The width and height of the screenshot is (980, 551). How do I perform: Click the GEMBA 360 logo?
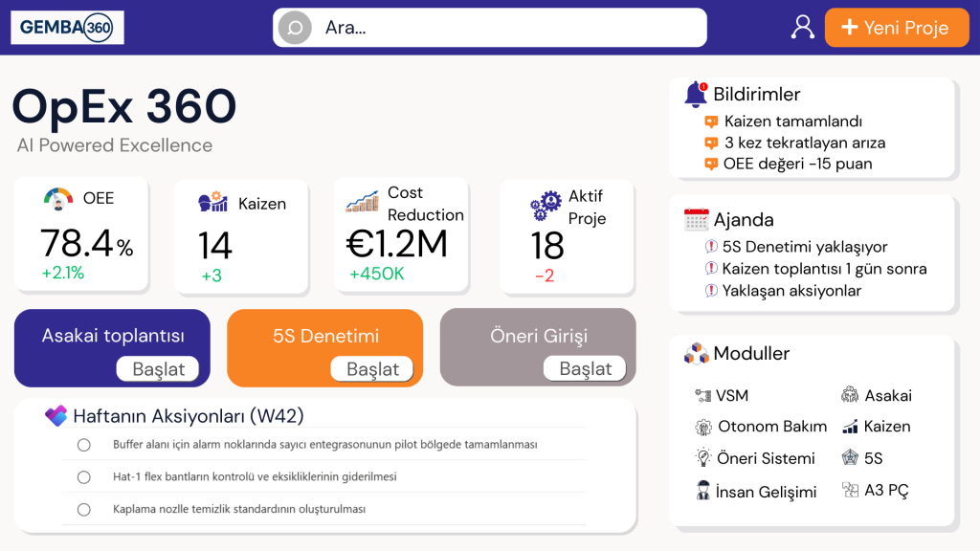coord(67,28)
